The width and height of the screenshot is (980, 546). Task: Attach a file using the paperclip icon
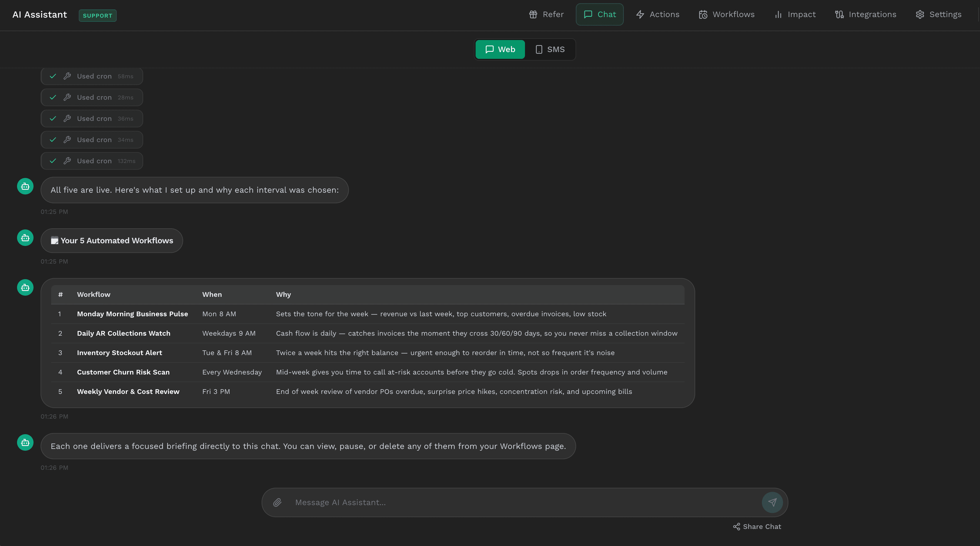tap(277, 502)
